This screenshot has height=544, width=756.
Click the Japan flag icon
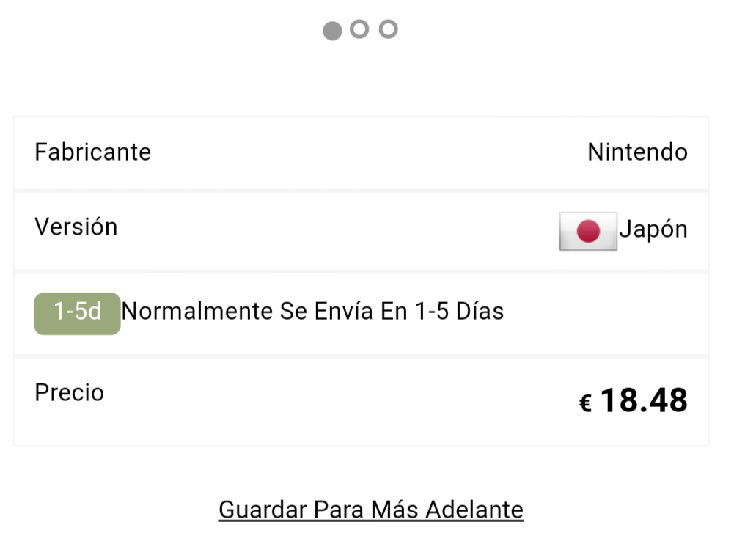pyautogui.click(x=588, y=232)
